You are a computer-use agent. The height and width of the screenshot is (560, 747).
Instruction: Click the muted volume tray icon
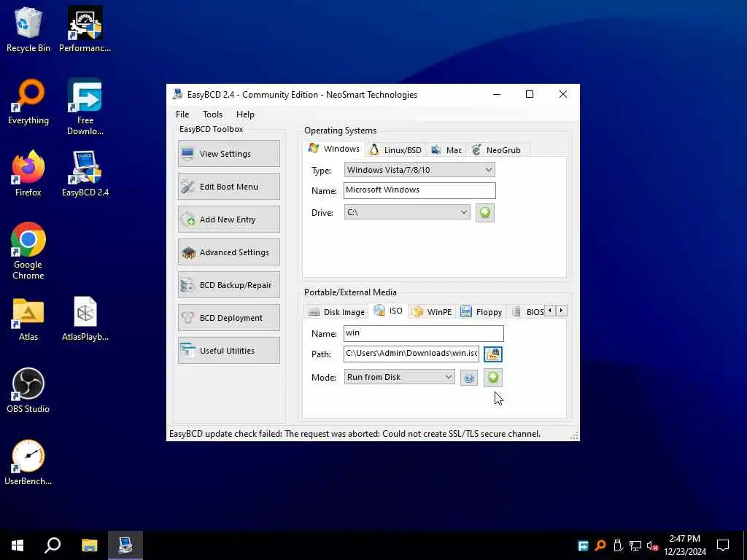click(652, 545)
